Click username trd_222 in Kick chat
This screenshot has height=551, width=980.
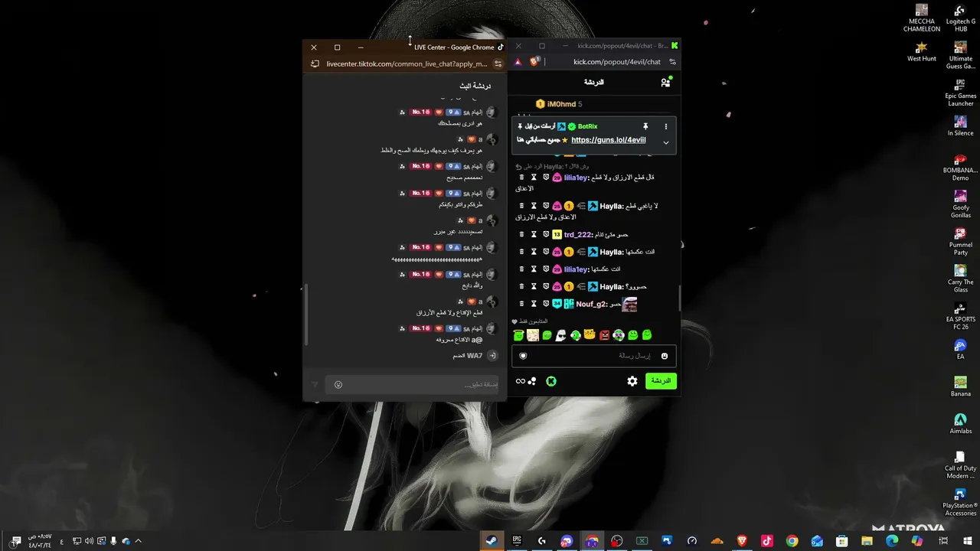click(578, 234)
